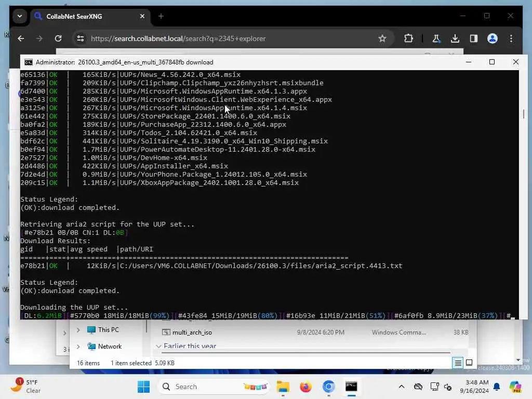Image resolution: width=532 pixels, height=399 pixels.
Task: Bookmark this page with star icon
Action: [x=382, y=38]
